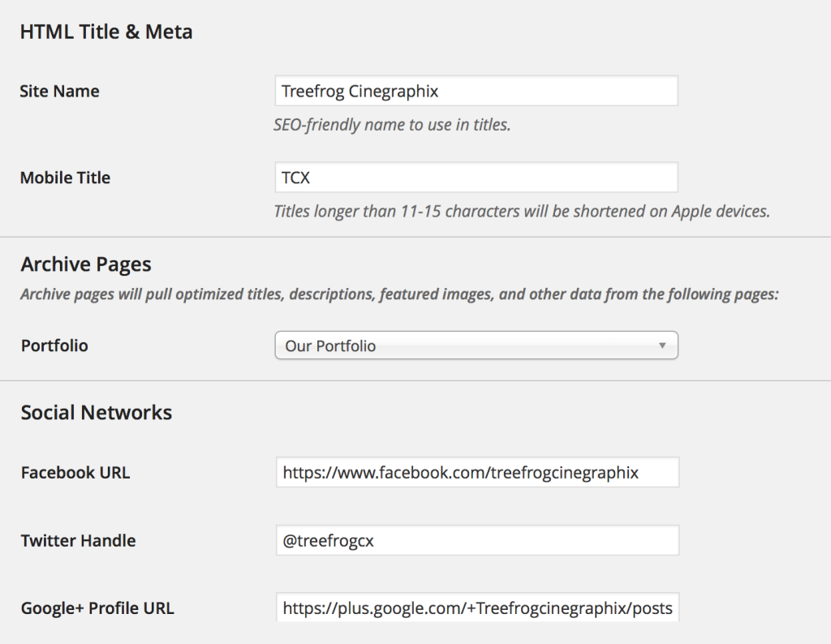Image resolution: width=831 pixels, height=644 pixels.
Task: Select the Google+ Profile URL field
Action: pos(477,607)
